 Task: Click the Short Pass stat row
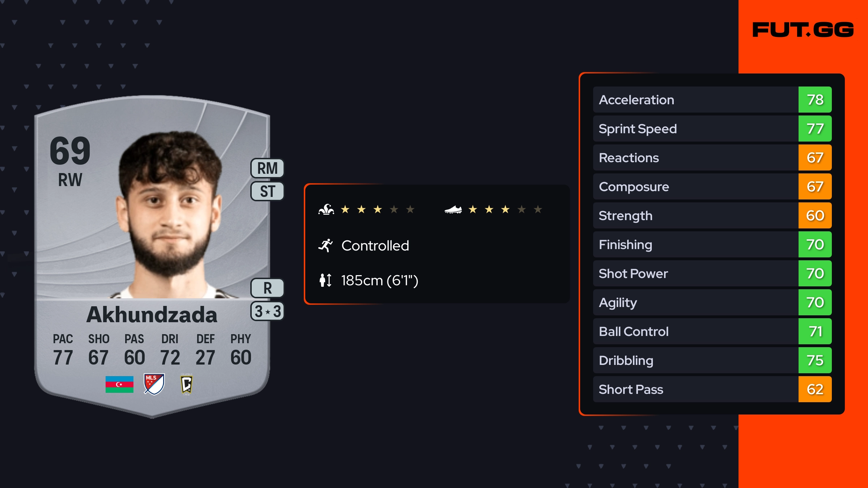click(695, 389)
